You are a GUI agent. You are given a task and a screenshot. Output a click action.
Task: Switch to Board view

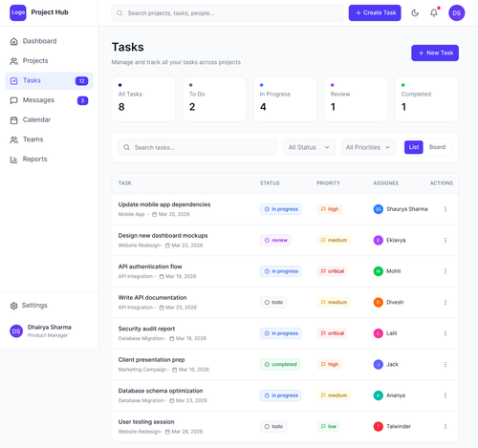click(437, 147)
